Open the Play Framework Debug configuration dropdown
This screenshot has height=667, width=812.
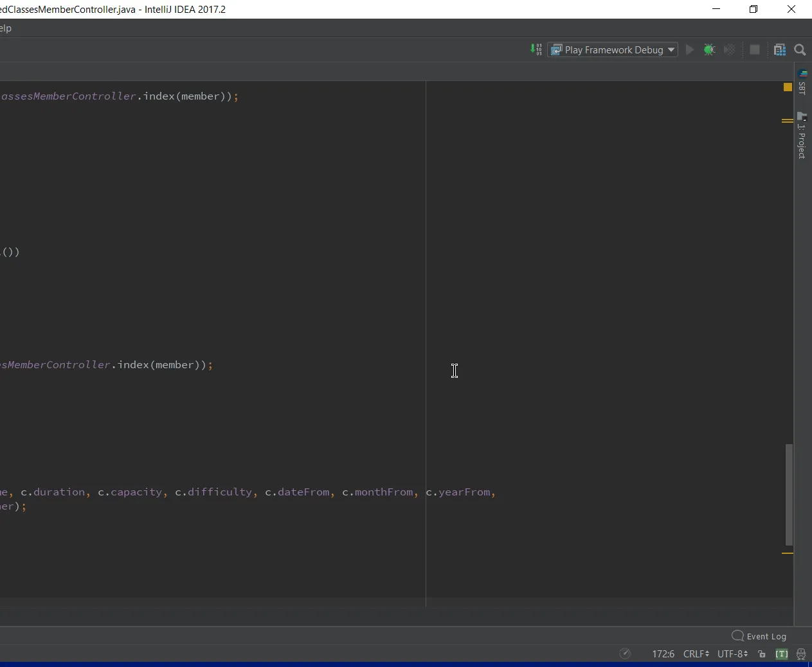click(613, 49)
